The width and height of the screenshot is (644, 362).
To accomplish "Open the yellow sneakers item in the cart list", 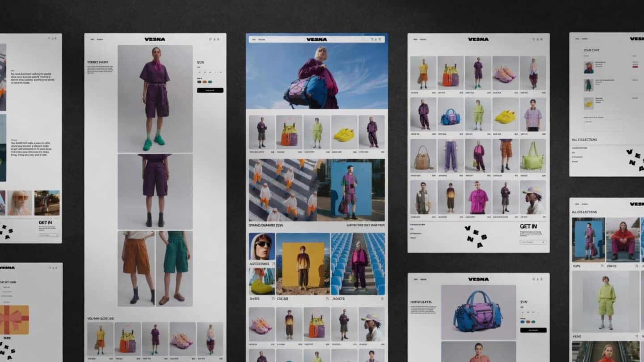I will [x=589, y=103].
